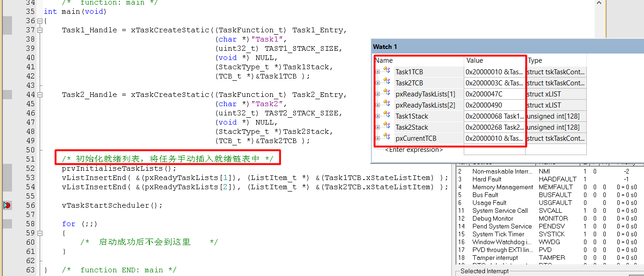Screen dimensions: 644x276
Task: Select the Hard Fault interrupt row
Action: point(549,179)
